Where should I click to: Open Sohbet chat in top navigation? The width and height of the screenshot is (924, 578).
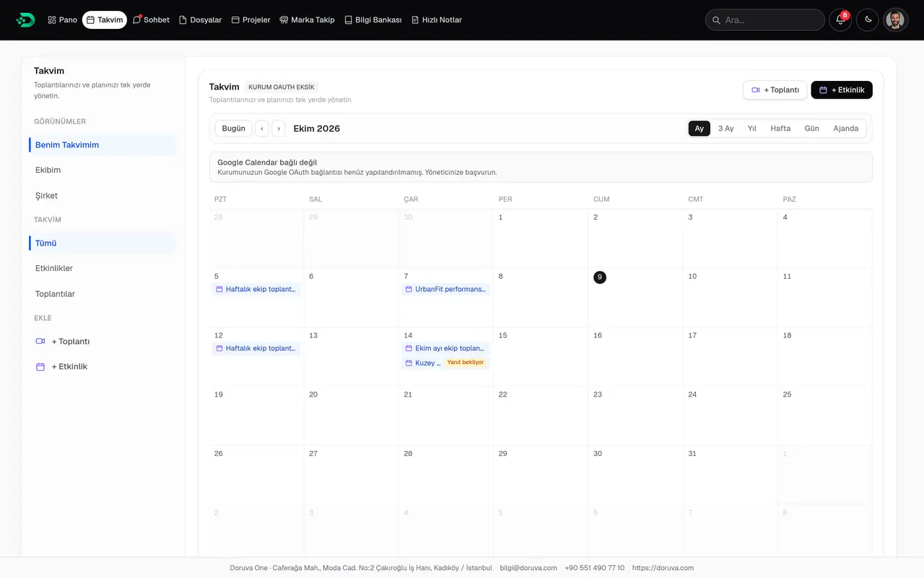click(151, 20)
